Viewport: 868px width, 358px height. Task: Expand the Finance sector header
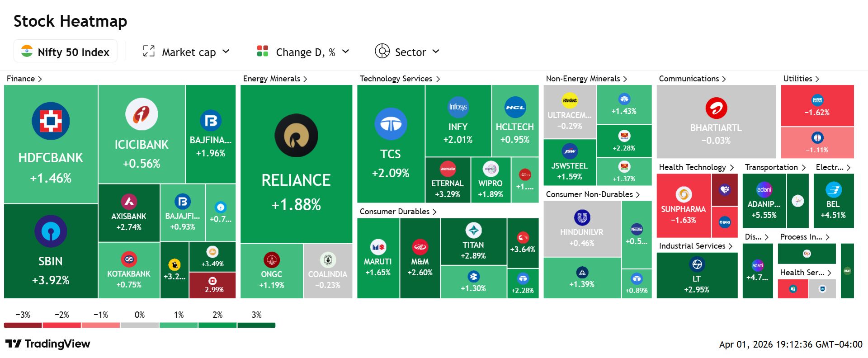(24, 79)
